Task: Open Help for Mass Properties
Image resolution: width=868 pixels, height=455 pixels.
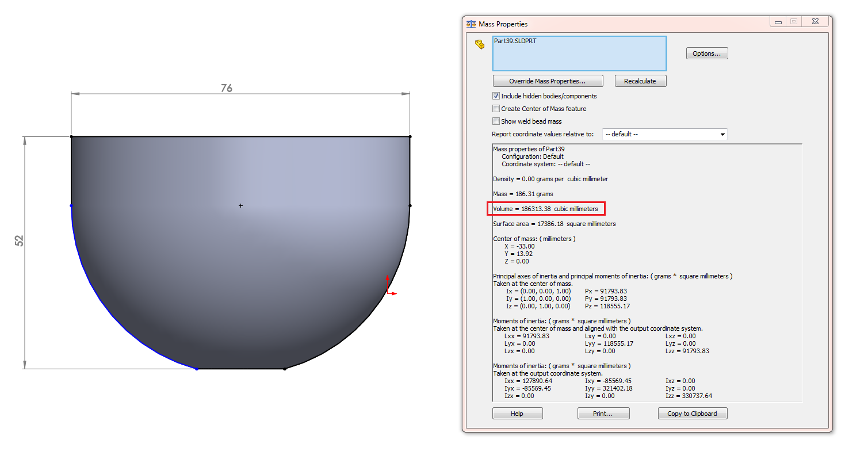Action: tap(517, 414)
